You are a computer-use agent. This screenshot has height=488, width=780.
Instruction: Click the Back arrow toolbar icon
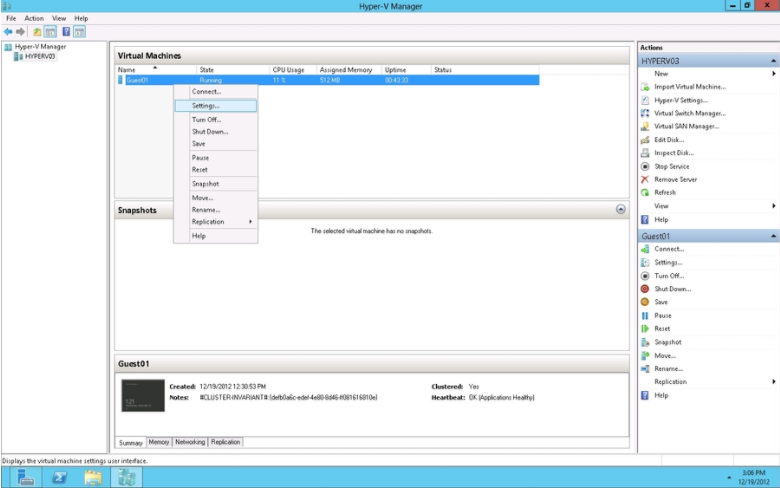tap(8, 32)
